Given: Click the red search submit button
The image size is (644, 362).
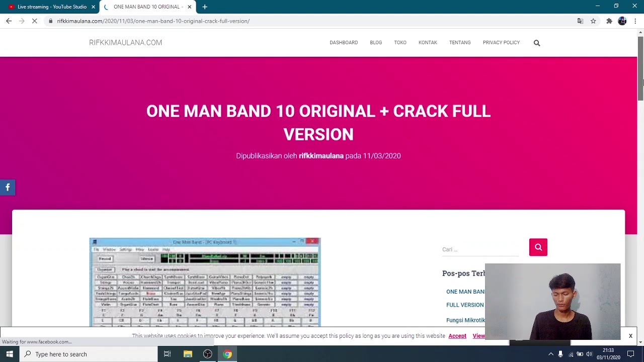Looking at the screenshot, I should (538, 247).
